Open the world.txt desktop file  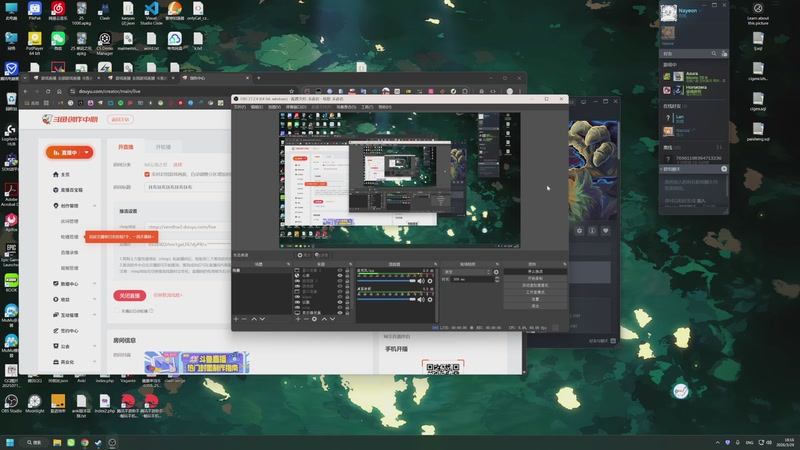pos(151,41)
